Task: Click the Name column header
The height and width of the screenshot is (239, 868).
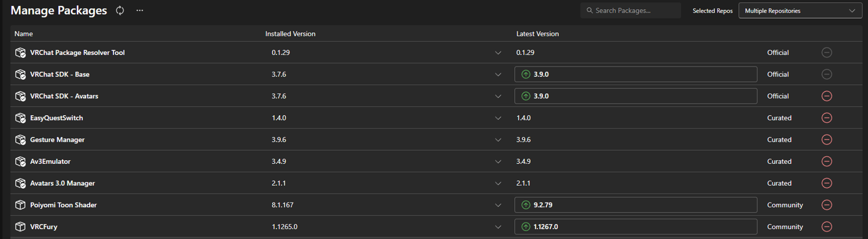Action: click(x=24, y=34)
